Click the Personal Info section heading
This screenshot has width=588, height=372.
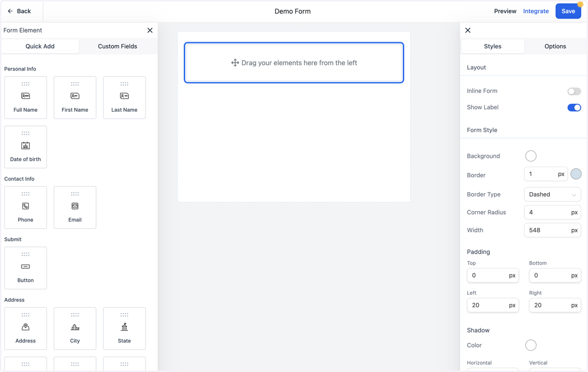pos(20,69)
